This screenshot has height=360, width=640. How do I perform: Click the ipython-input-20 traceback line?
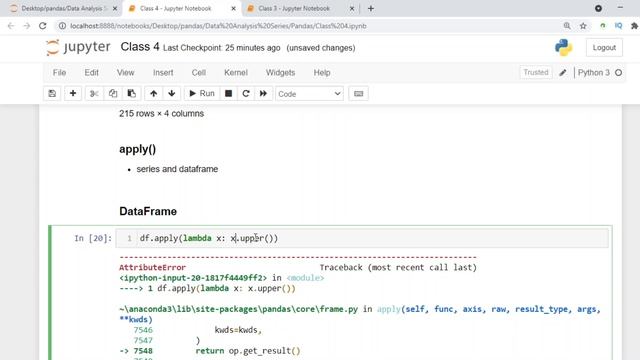(222, 278)
